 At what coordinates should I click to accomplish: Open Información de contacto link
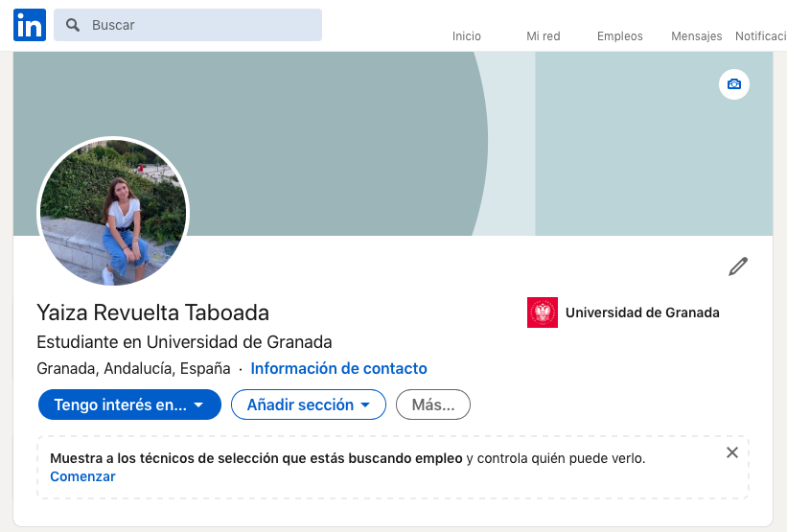pos(338,368)
